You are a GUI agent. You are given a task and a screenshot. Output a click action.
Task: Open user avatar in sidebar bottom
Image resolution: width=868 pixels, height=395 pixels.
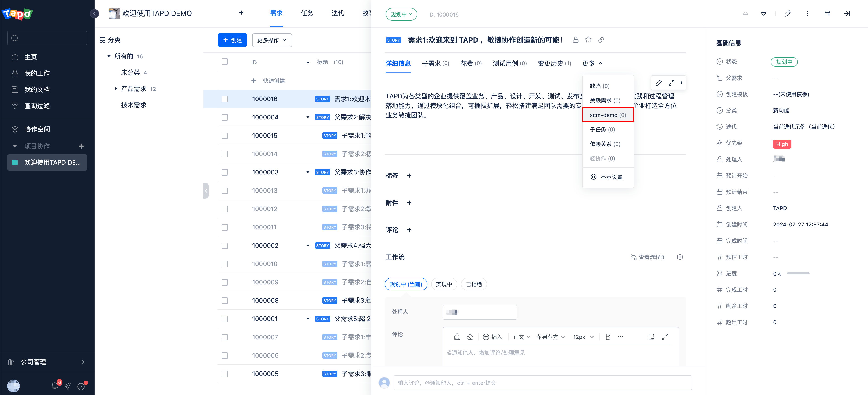pyautogui.click(x=14, y=385)
